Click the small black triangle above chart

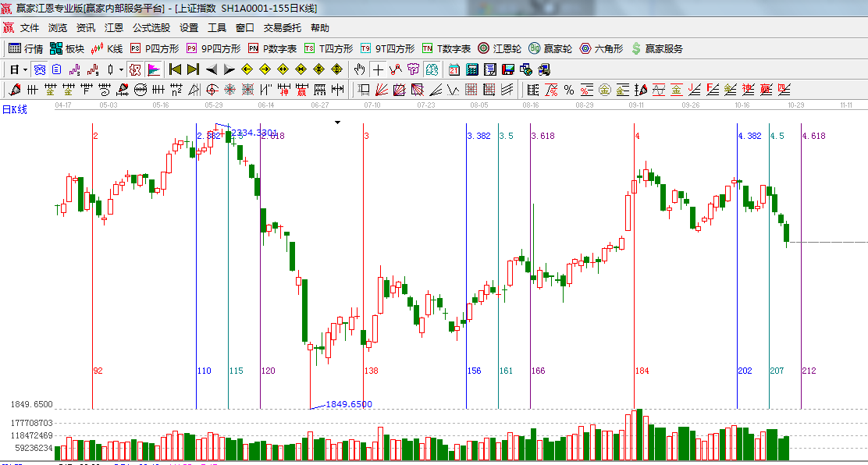(337, 122)
